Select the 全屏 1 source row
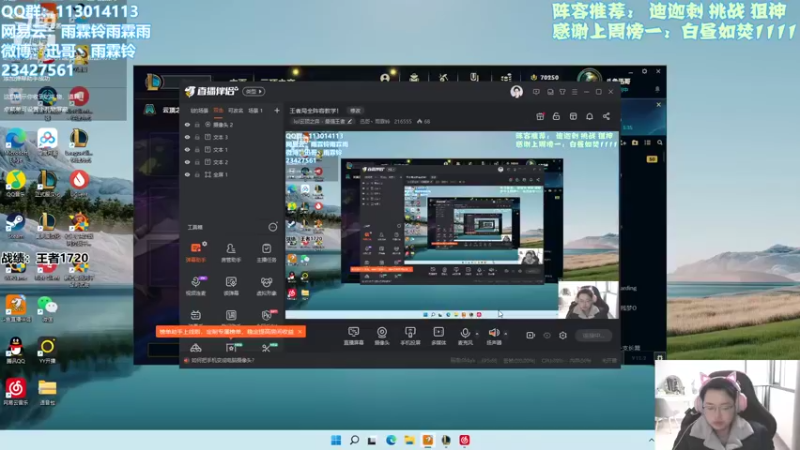This screenshot has width=800, height=450. click(232, 174)
